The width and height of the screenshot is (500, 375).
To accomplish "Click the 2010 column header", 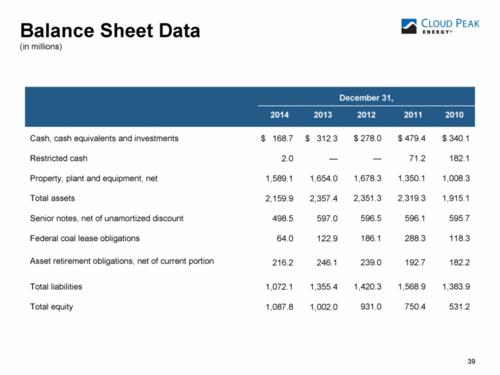I will (454, 115).
